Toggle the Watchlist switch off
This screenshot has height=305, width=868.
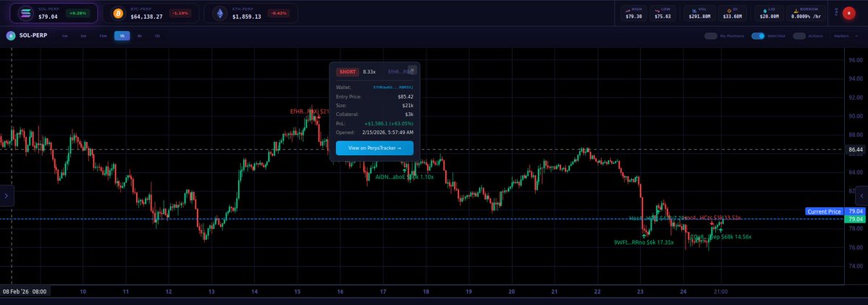tap(758, 36)
